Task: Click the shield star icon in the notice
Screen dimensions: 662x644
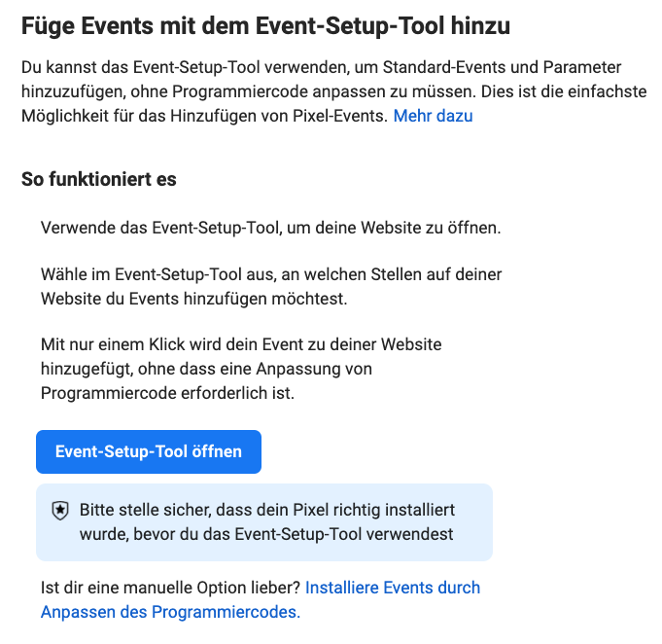Action: coord(60,511)
